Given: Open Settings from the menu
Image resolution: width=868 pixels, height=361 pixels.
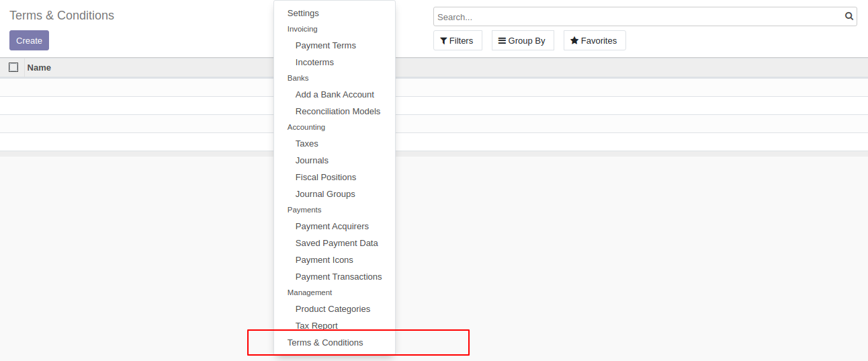Looking at the screenshot, I should pos(303,13).
